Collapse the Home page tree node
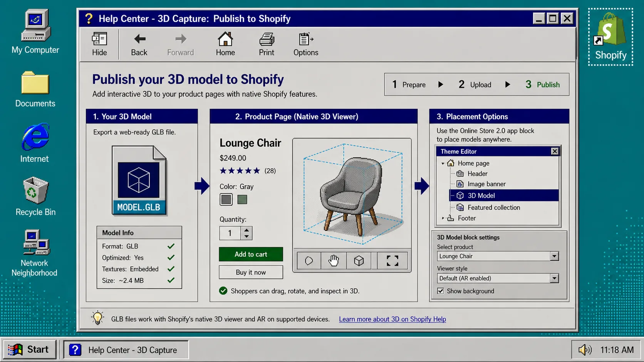 (443, 163)
